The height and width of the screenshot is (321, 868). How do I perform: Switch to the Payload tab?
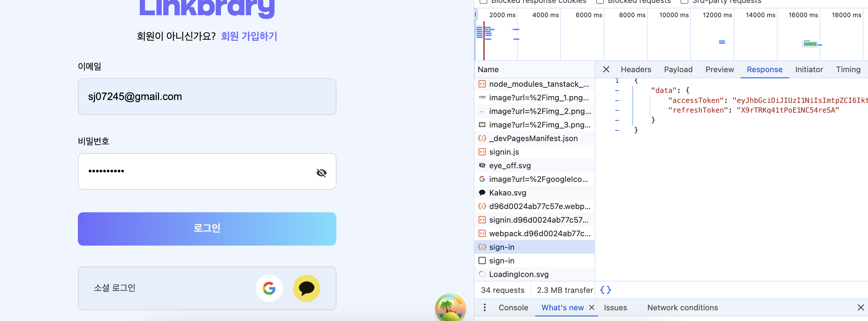pos(678,70)
